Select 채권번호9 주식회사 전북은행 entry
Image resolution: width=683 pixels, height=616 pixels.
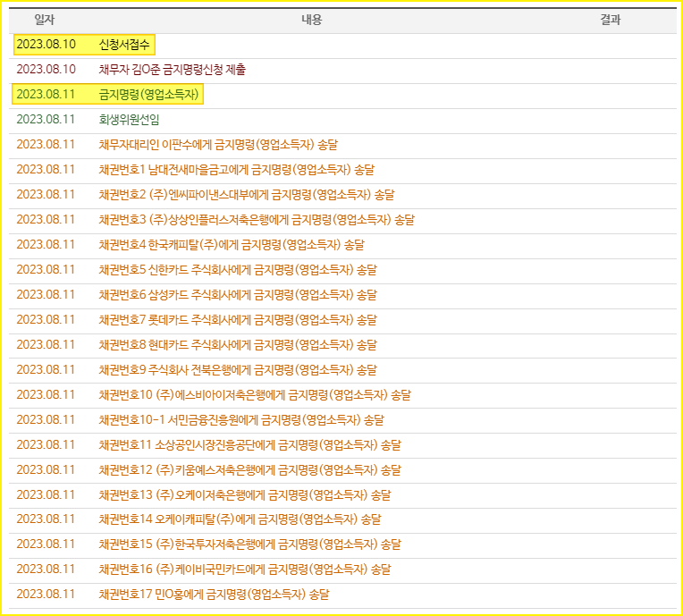click(x=238, y=370)
